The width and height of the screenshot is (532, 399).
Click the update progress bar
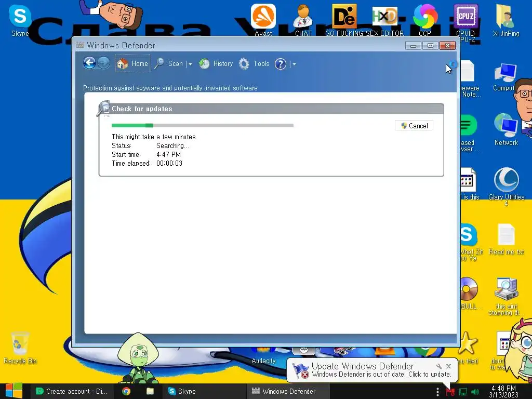coord(203,126)
